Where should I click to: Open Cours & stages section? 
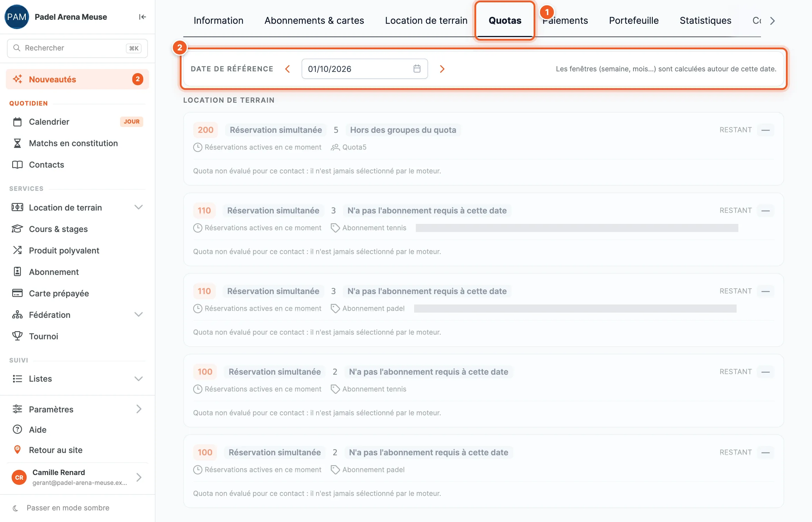[x=77, y=229]
